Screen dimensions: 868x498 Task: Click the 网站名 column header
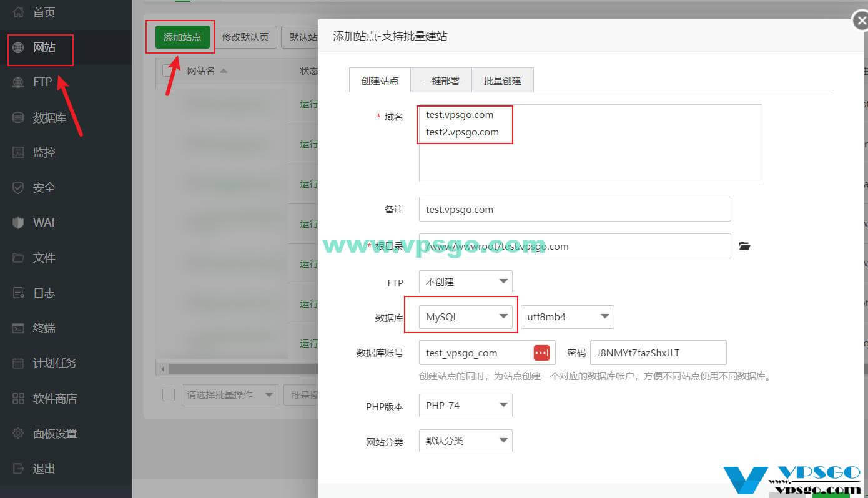201,71
